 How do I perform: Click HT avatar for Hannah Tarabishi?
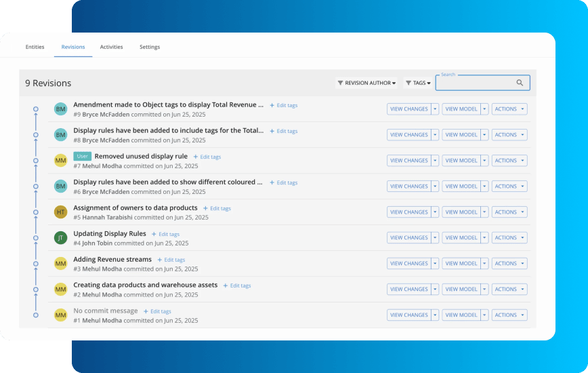(x=60, y=212)
